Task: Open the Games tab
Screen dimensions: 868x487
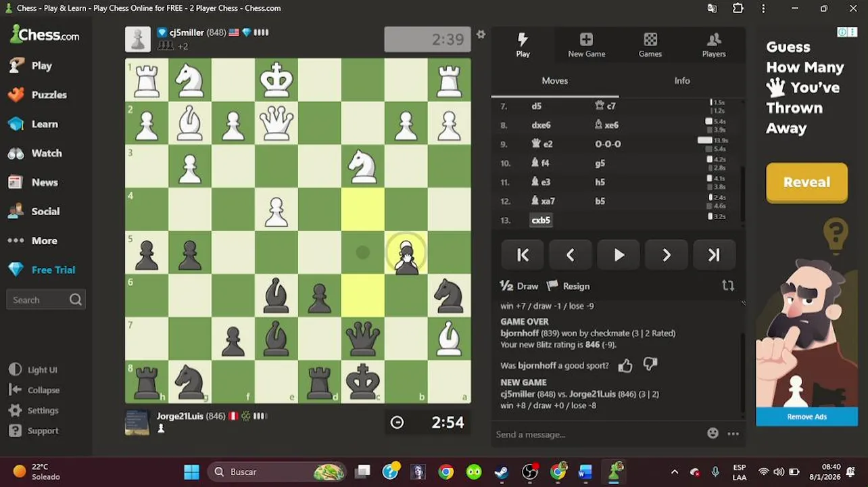Action: point(650,45)
